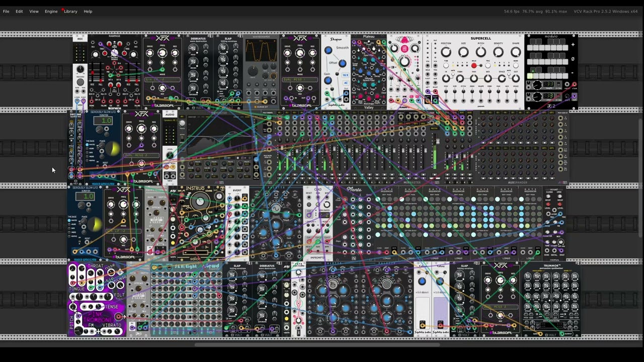Open mode selector on XFX beside Trummor
The height and width of the screenshot is (362, 644).
[500, 306]
